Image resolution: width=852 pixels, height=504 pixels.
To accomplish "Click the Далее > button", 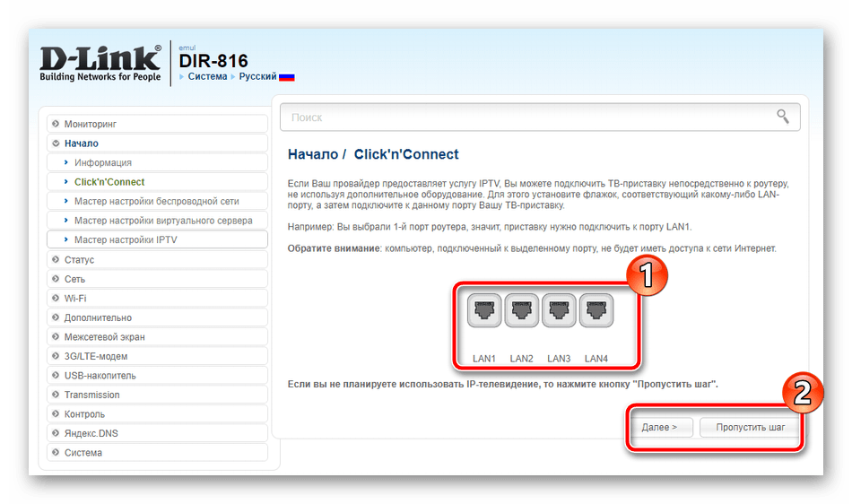I will [x=659, y=428].
